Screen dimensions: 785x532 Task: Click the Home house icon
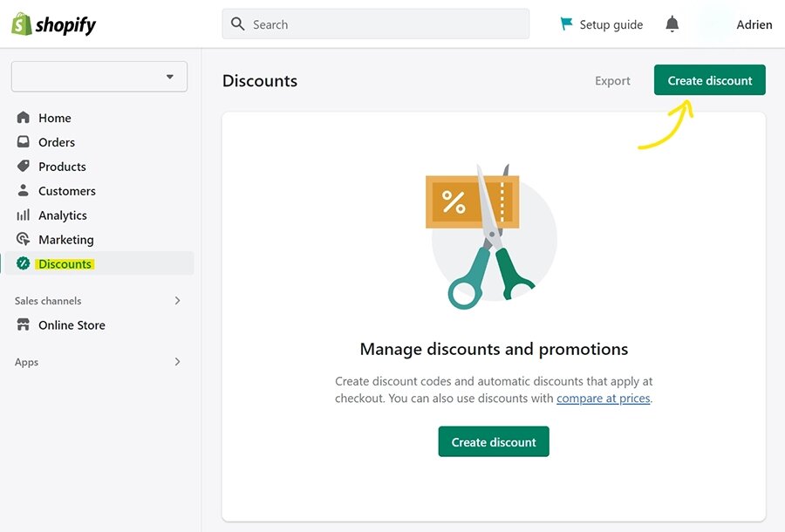pyautogui.click(x=23, y=117)
